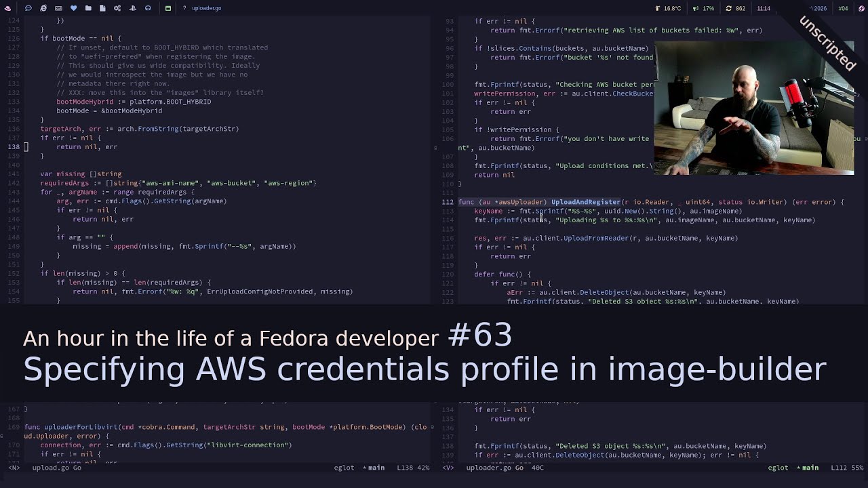This screenshot has height=488, width=868.
Task: Click 'platform.BOOT_HYBRID' in left pane
Action: coord(170,102)
